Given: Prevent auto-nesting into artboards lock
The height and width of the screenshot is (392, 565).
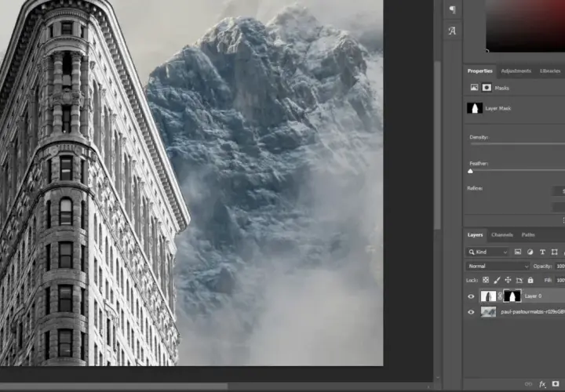Looking at the screenshot, I should click(519, 280).
